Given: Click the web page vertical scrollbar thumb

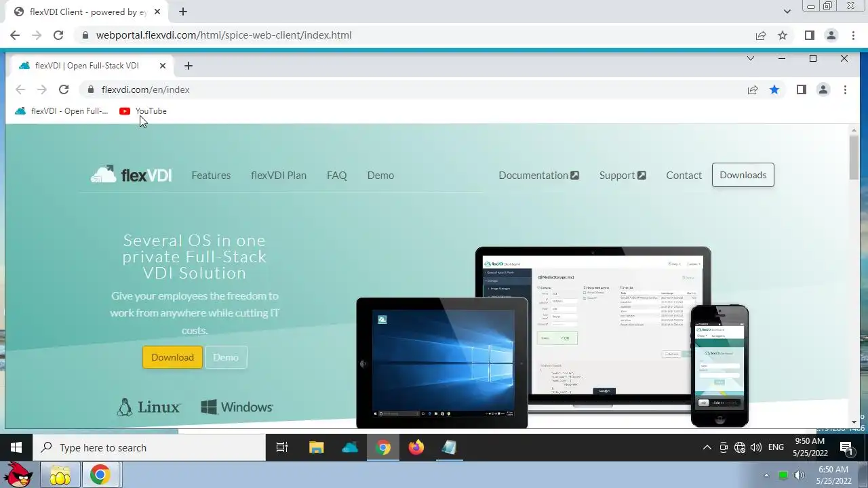Looking at the screenshot, I should point(854,157).
